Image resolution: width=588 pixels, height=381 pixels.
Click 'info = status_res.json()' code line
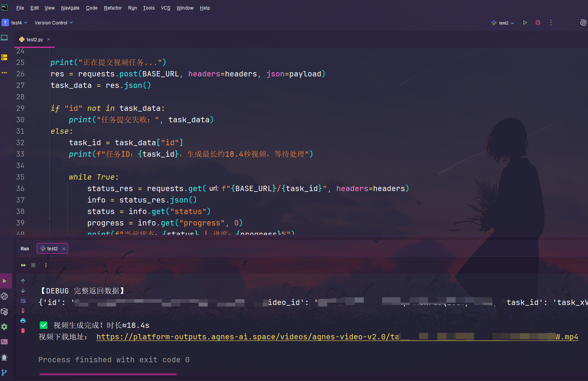142,200
